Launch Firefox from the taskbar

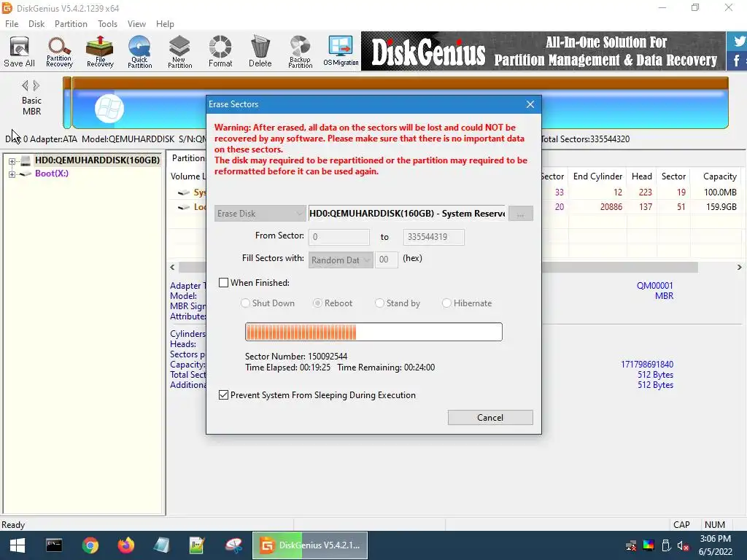125,545
